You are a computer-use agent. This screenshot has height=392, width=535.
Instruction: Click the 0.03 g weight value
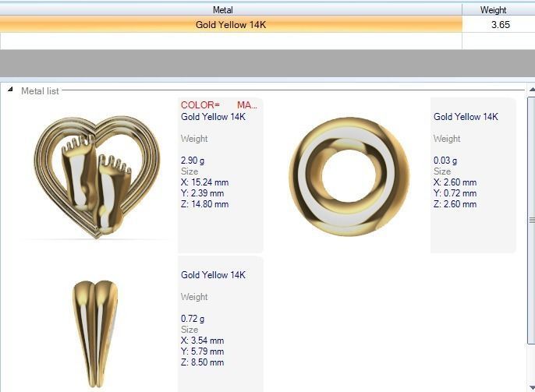tap(445, 161)
